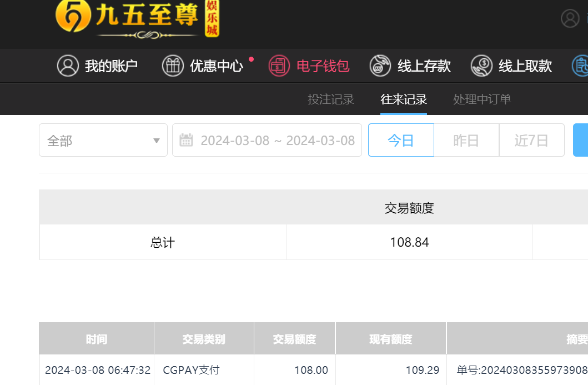Click the 交易类别 column header

coord(204,338)
